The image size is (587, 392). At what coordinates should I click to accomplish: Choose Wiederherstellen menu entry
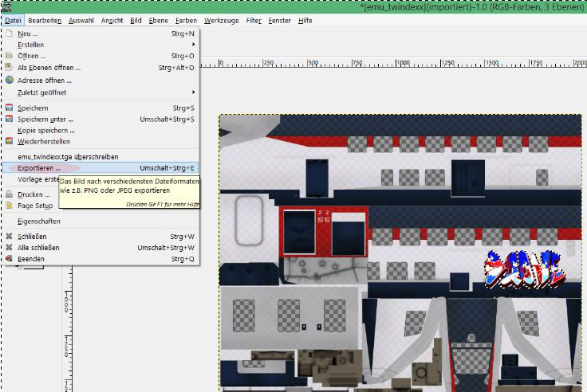(x=100, y=141)
